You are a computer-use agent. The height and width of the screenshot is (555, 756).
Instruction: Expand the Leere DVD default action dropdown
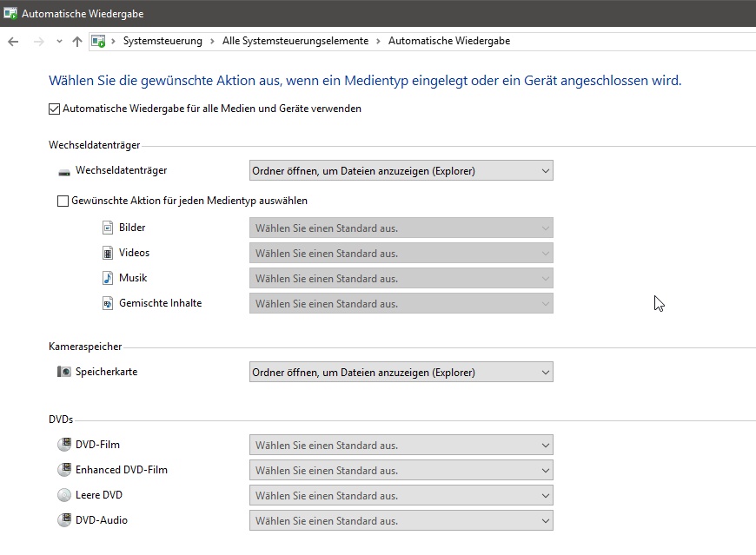click(x=401, y=496)
